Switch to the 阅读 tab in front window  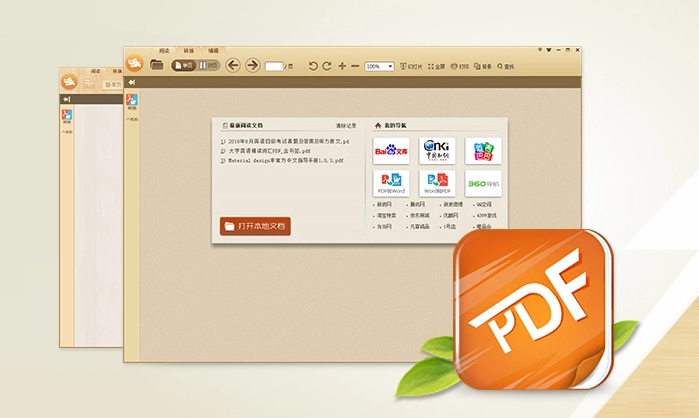[x=164, y=51]
